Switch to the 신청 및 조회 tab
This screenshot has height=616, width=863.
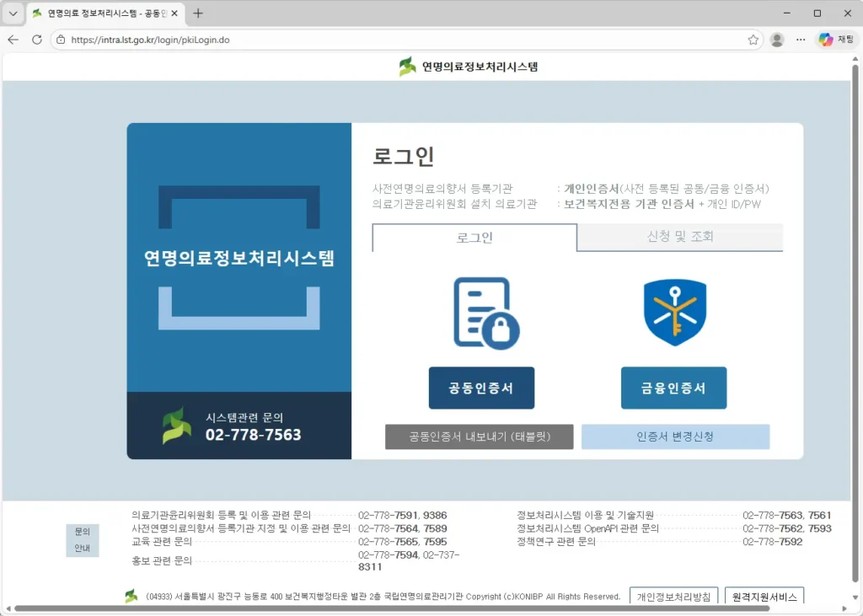(x=679, y=238)
